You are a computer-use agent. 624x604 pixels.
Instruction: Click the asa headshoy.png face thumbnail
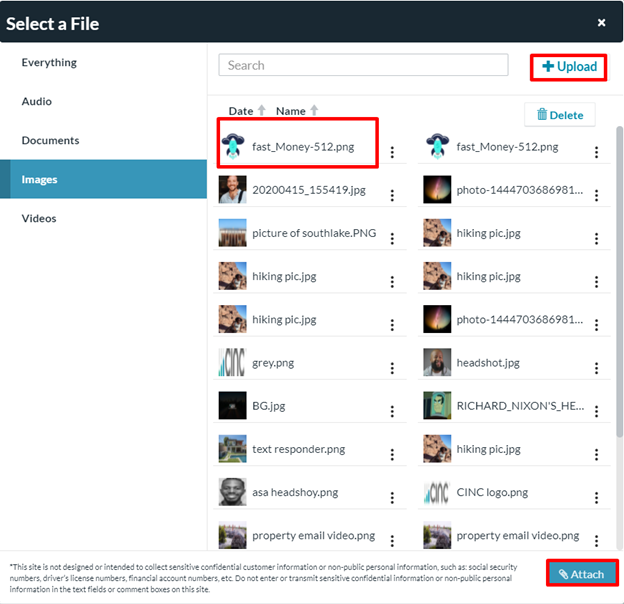232,492
